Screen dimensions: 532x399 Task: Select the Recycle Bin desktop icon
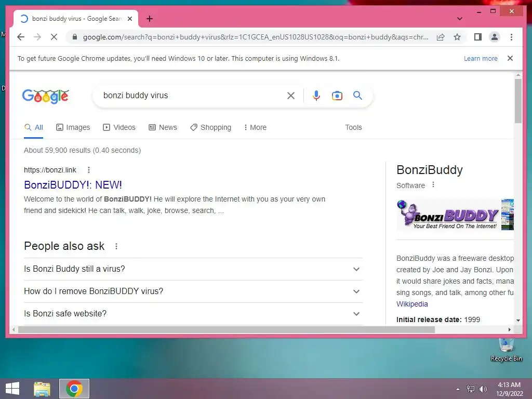pyautogui.click(x=506, y=350)
